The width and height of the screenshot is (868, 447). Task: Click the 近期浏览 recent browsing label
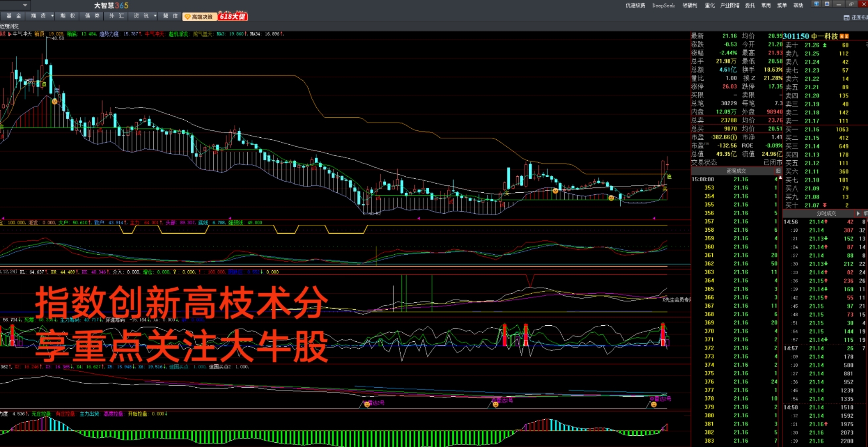(10, 26)
